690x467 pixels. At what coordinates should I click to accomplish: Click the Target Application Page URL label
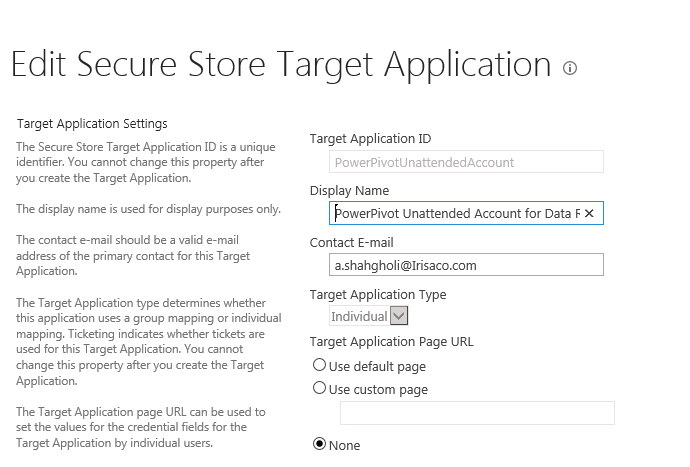coord(391,342)
